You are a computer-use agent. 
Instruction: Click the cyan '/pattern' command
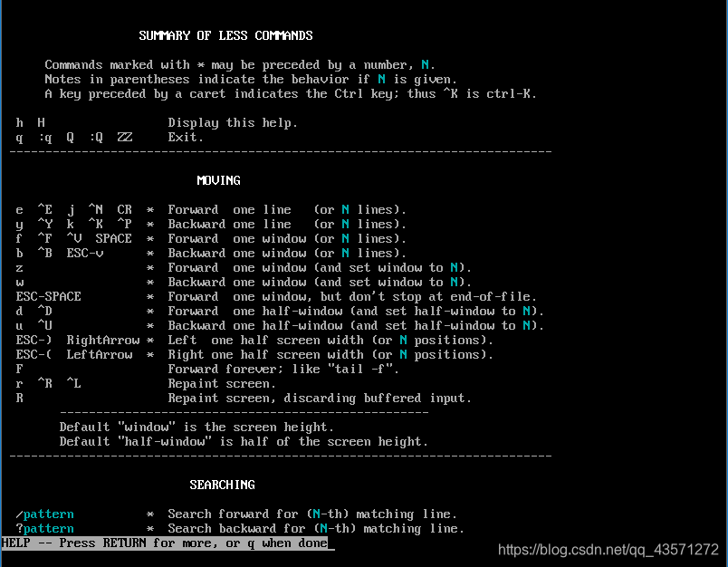(44, 514)
